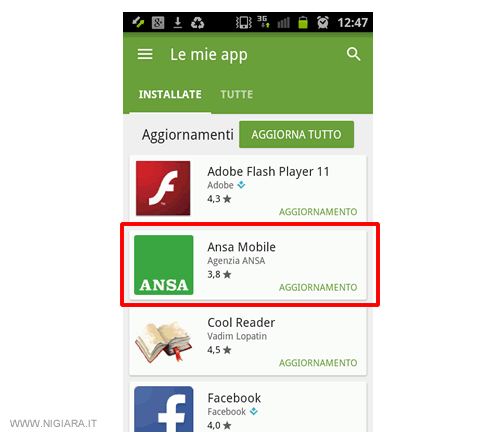Tap the search magnifier icon
The image size is (500, 440).
pyautogui.click(x=353, y=54)
